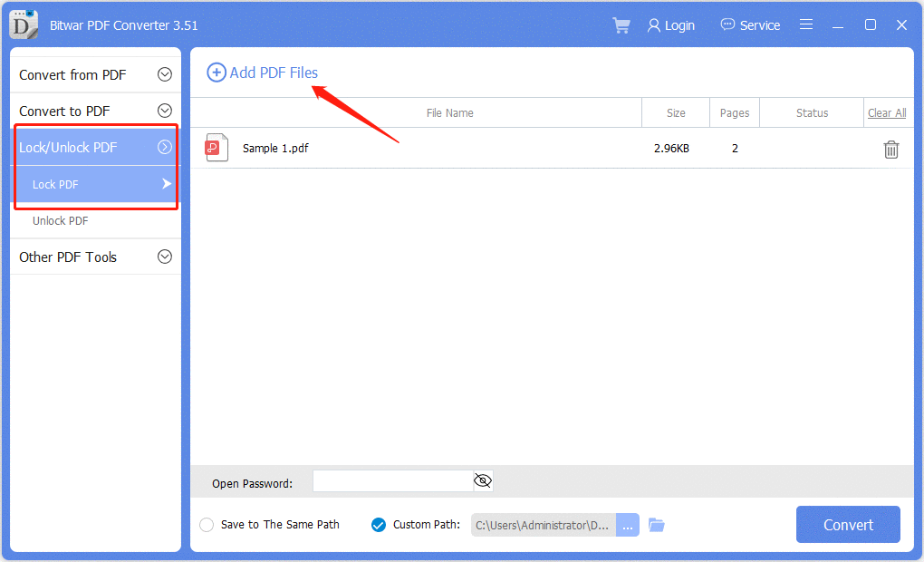This screenshot has height=562, width=924.
Task: Minimize the Bitwar PDF Converter window
Action: point(838,25)
